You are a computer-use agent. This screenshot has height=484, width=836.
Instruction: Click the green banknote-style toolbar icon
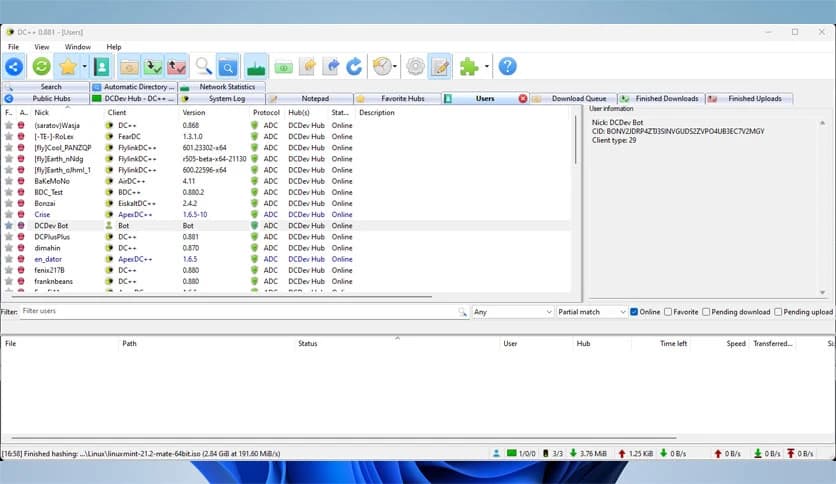(x=284, y=67)
